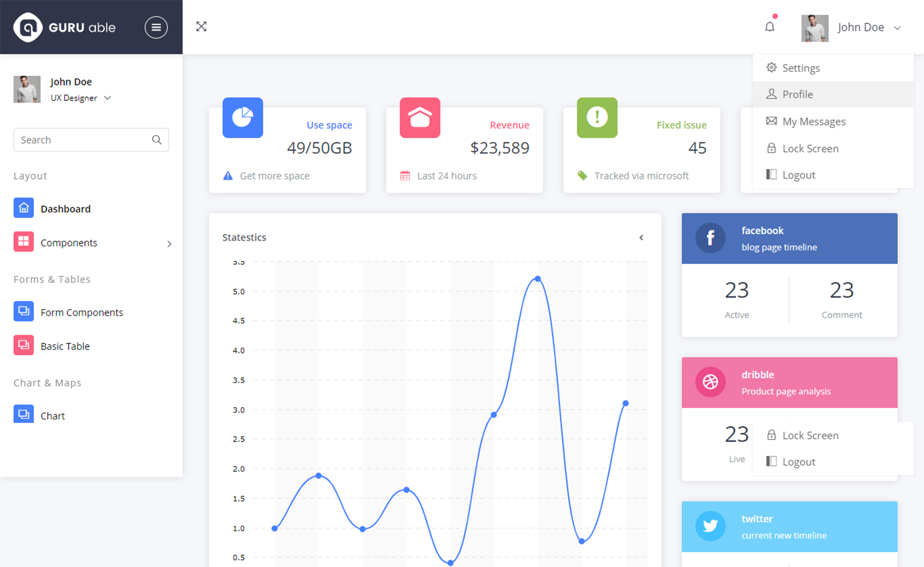Click the Get more space link
The width and height of the screenshot is (924, 567).
pos(275,176)
